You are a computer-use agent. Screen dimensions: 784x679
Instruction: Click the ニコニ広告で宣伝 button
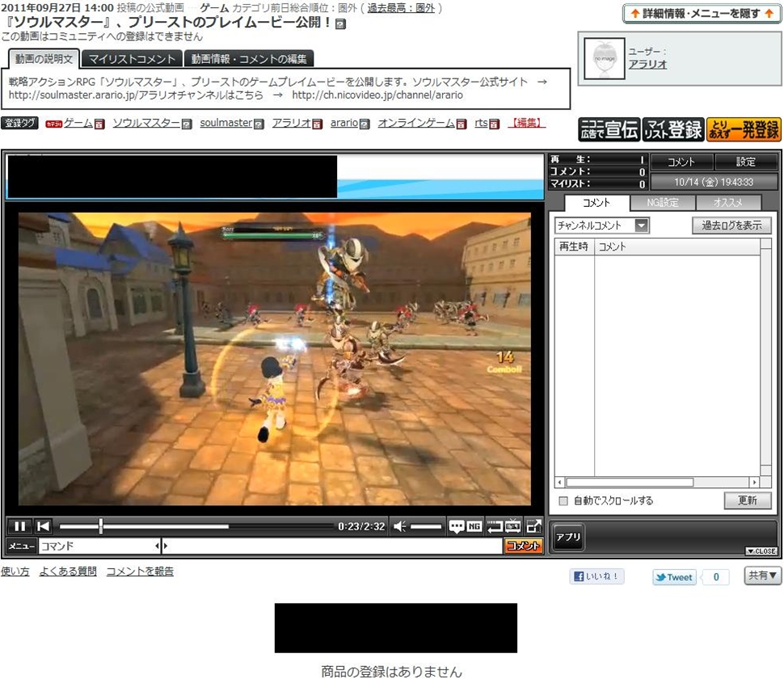609,129
